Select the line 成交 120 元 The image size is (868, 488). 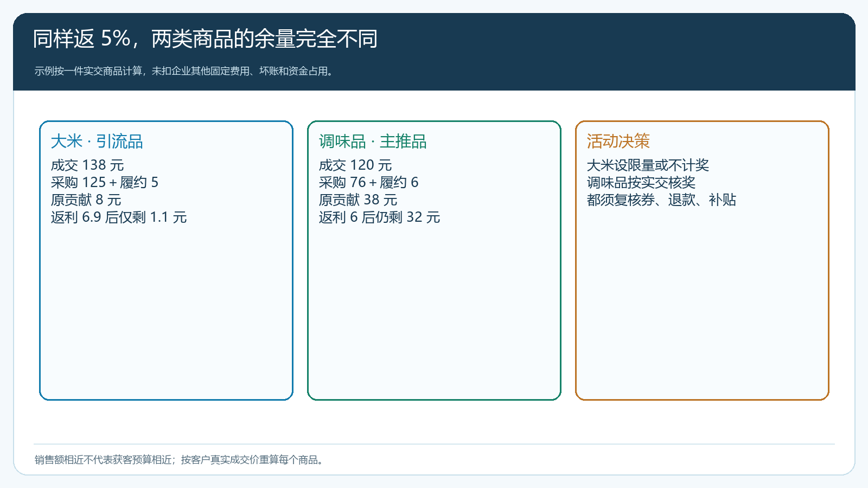(x=355, y=165)
